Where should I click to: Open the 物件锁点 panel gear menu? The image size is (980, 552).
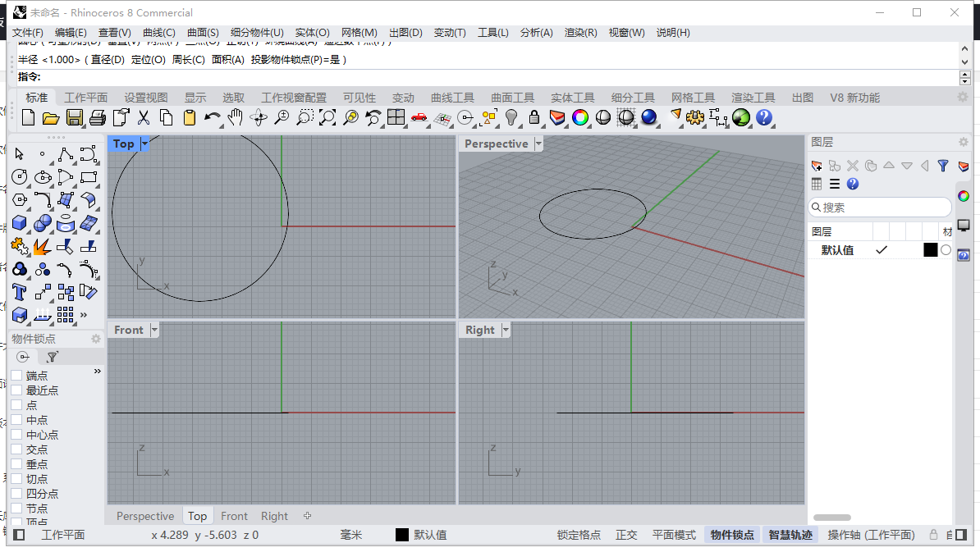click(x=96, y=339)
